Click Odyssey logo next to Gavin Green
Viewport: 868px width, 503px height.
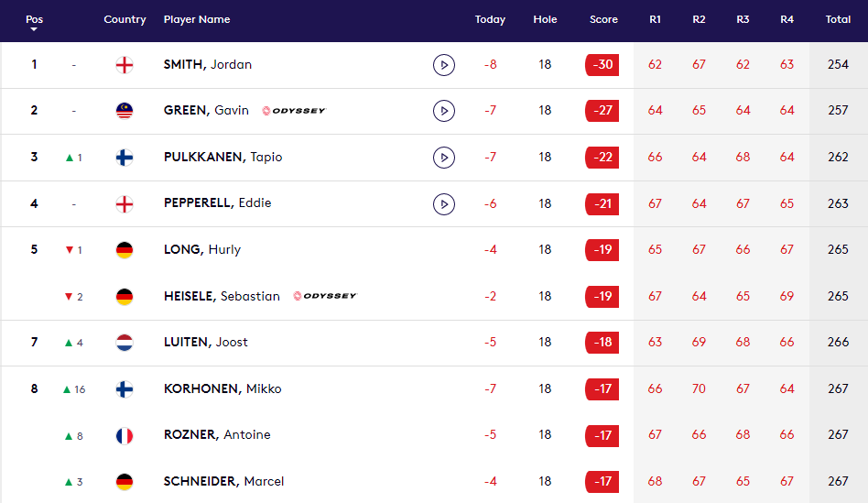293,111
